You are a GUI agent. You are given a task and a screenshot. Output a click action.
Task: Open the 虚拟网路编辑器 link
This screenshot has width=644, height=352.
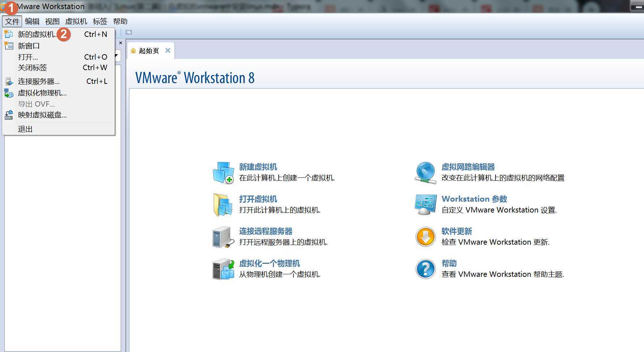point(468,167)
